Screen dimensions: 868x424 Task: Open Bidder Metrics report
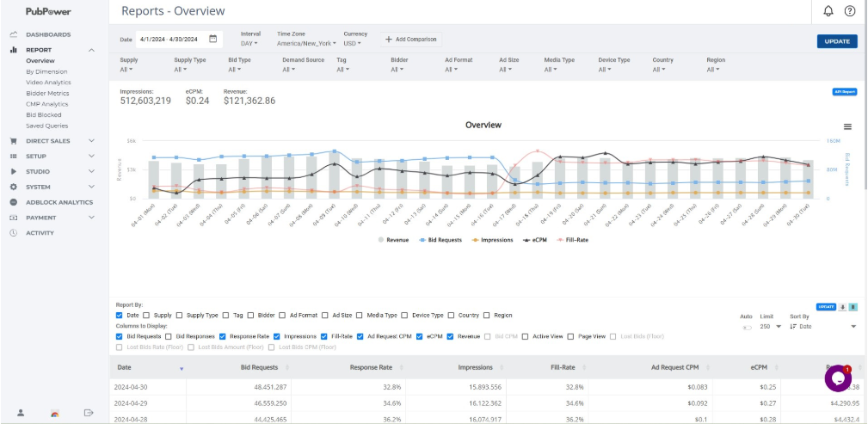tap(47, 93)
